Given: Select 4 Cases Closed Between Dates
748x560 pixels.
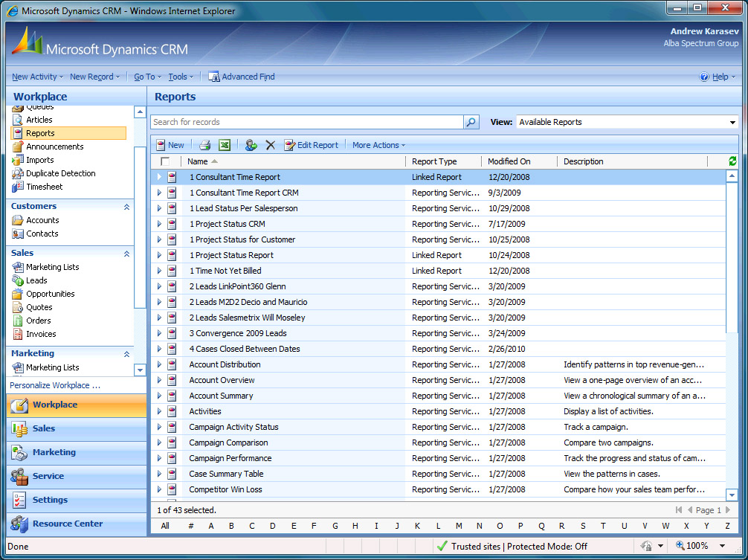Looking at the screenshot, I should pyautogui.click(x=439, y=349).
